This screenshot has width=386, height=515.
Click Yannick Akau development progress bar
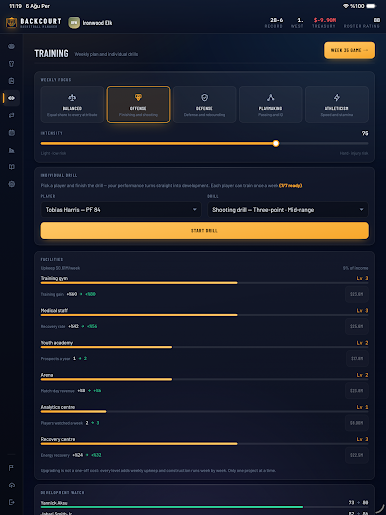[204, 507]
